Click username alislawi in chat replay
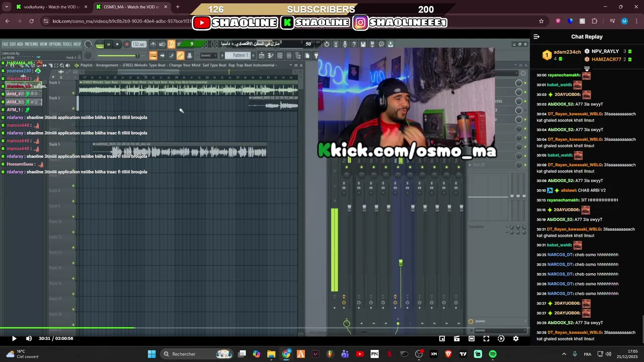 pyautogui.click(x=568, y=191)
